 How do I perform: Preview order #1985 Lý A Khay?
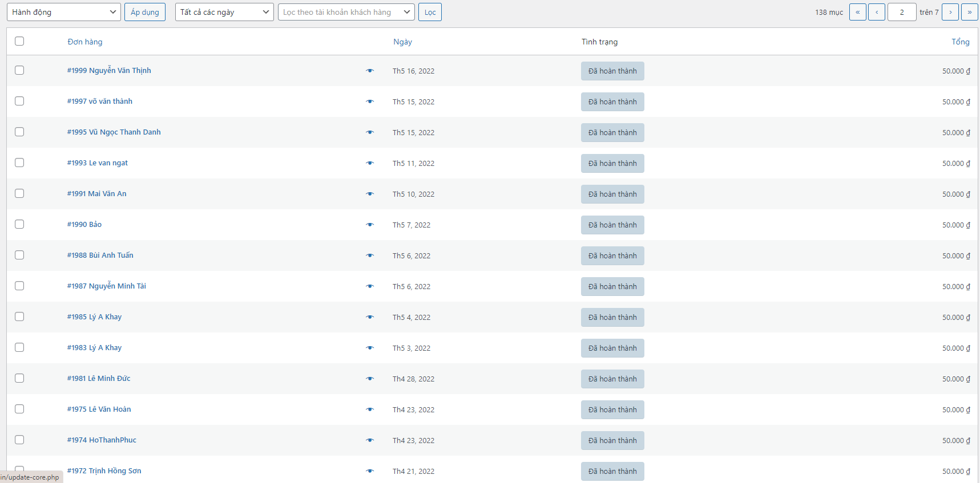[370, 317]
